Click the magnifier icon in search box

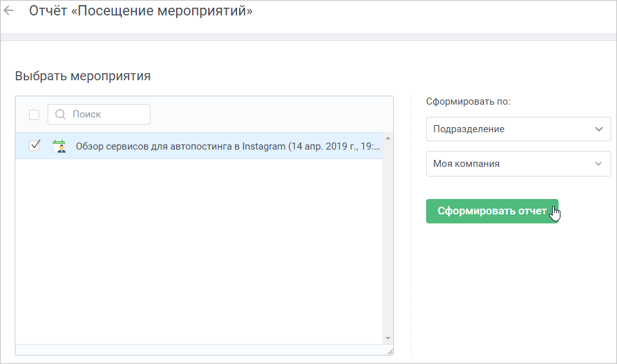[x=60, y=114]
